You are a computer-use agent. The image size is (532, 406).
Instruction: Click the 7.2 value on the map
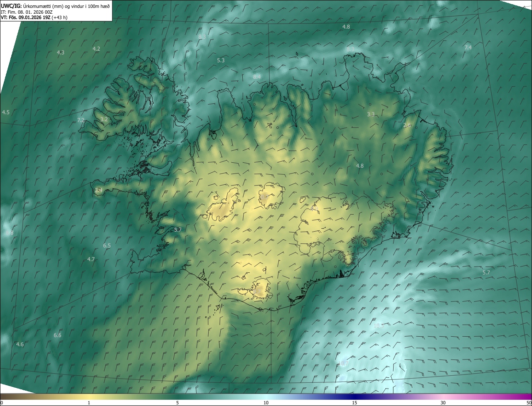click(81, 120)
